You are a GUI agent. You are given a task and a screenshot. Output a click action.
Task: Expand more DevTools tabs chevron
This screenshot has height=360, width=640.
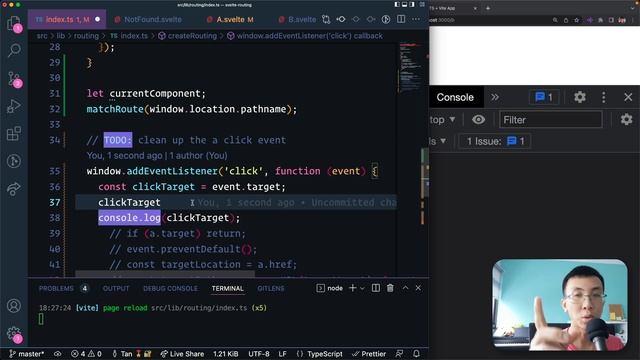495,97
